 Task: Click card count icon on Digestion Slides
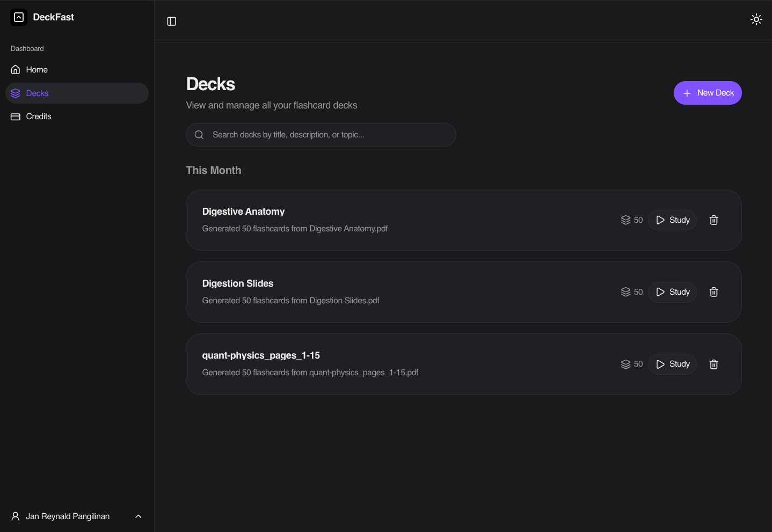[625, 292]
